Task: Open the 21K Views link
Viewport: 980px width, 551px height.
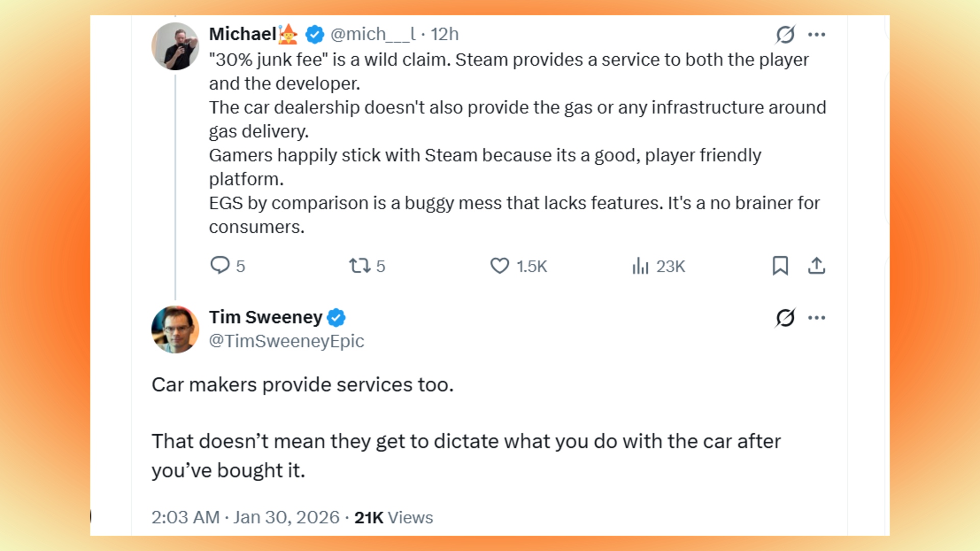Action: tap(393, 517)
